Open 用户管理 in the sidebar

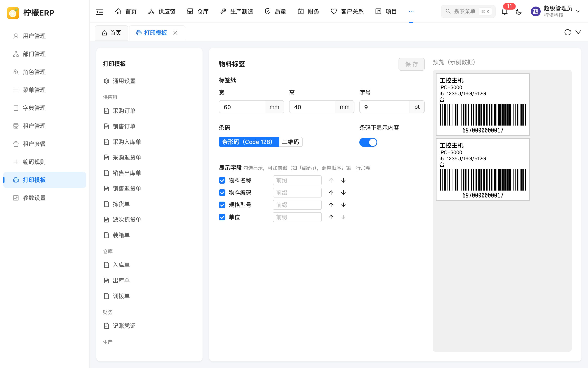coord(45,36)
